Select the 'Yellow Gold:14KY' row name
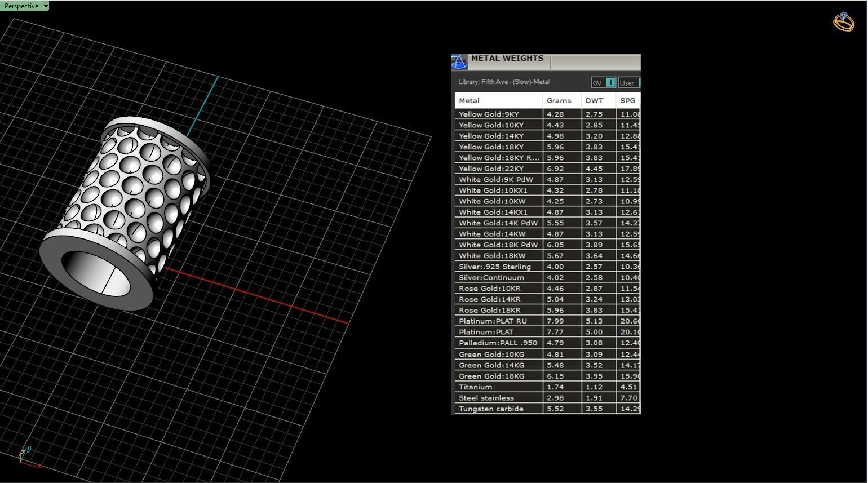The image size is (868, 483). click(491, 136)
